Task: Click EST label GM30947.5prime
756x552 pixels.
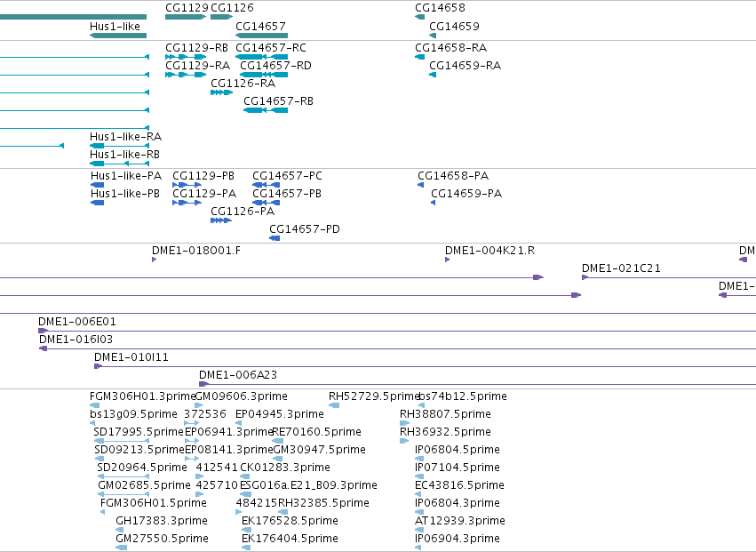Action: [x=320, y=451]
